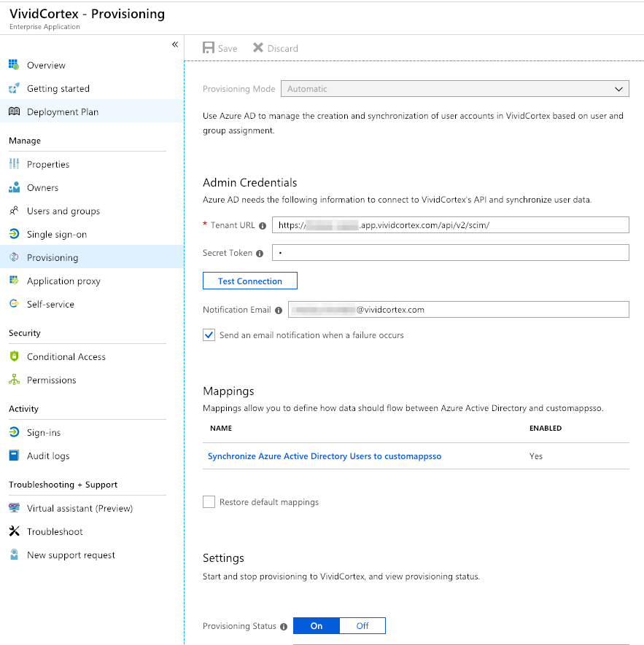Open Single sign-on settings
This screenshot has height=645, width=644.
[x=57, y=235]
